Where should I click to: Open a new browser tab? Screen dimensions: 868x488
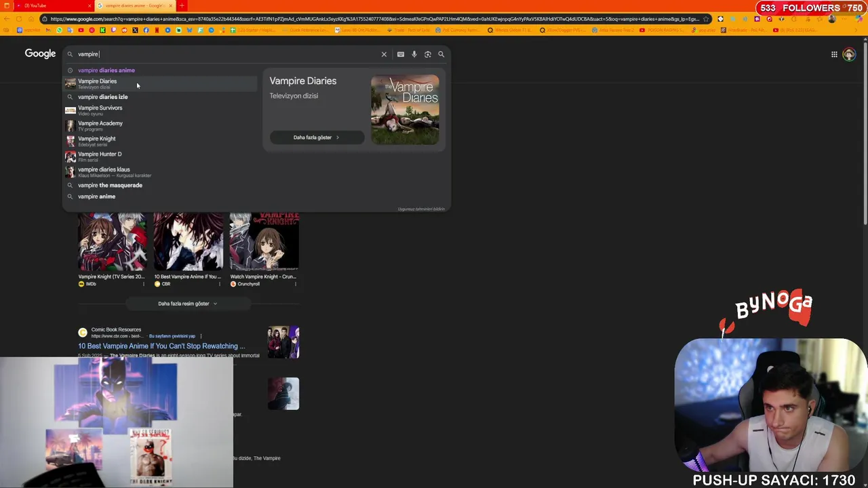point(182,5)
